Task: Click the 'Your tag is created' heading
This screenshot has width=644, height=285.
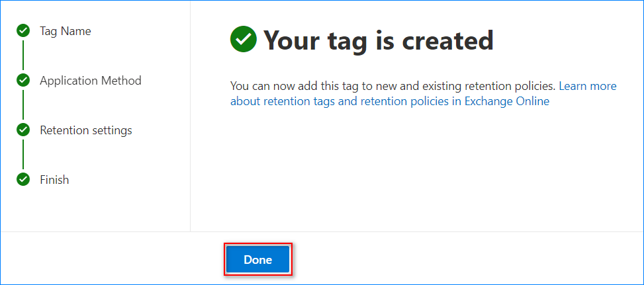Action: (x=378, y=40)
